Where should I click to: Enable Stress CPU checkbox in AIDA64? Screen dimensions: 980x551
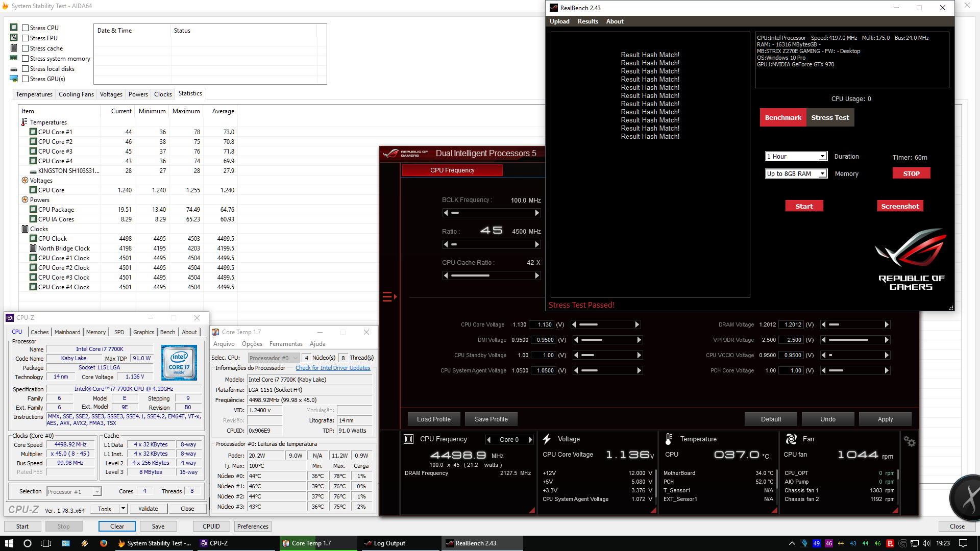point(25,28)
